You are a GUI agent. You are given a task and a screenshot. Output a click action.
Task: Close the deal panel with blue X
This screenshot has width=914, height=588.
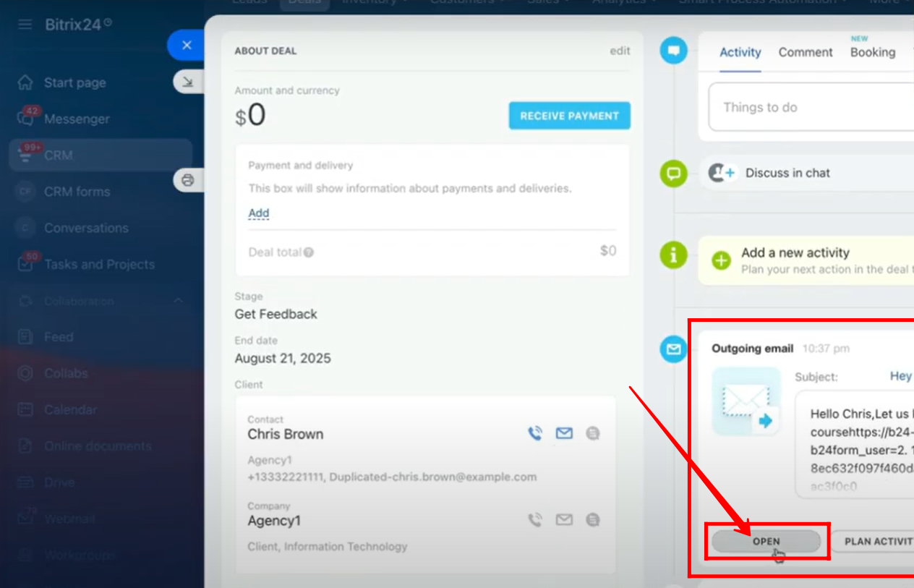pyautogui.click(x=187, y=45)
